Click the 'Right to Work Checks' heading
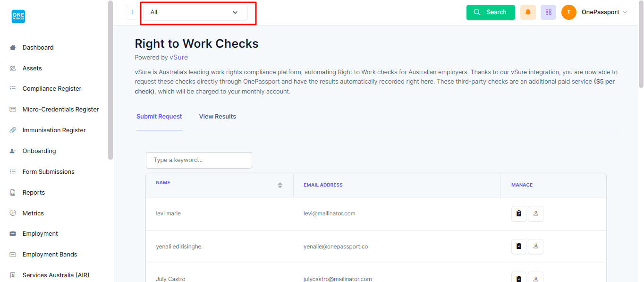Screen dimensions: 644x282 (x=197, y=43)
